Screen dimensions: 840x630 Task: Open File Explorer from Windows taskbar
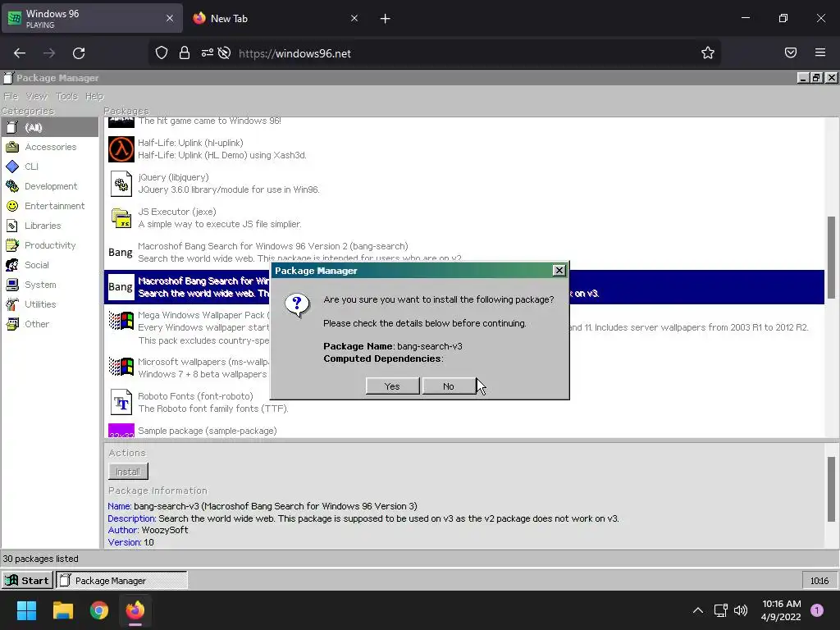(x=62, y=610)
